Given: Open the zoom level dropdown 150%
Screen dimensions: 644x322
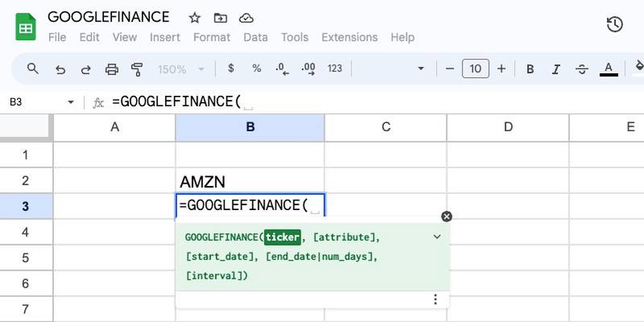Looking at the screenshot, I should point(181,69).
